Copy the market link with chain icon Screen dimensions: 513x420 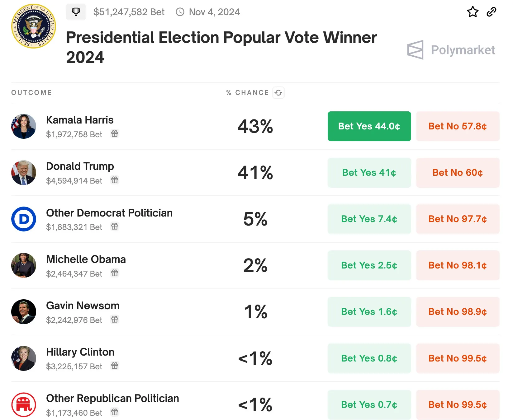491,12
